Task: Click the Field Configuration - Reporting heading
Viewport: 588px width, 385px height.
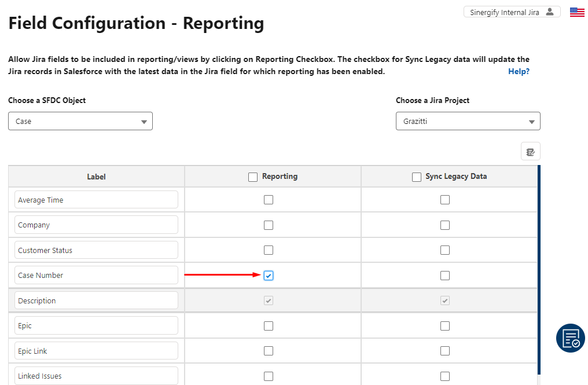Action: click(x=136, y=23)
